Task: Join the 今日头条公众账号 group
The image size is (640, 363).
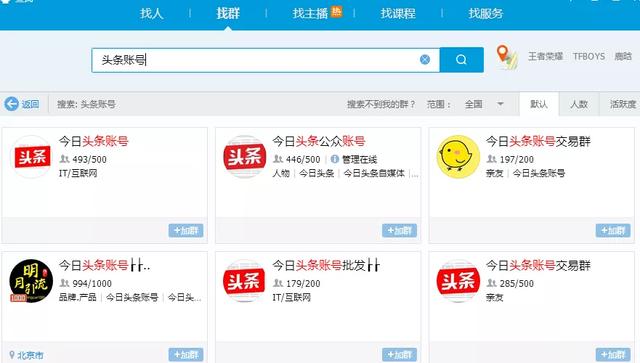Action: (399, 231)
